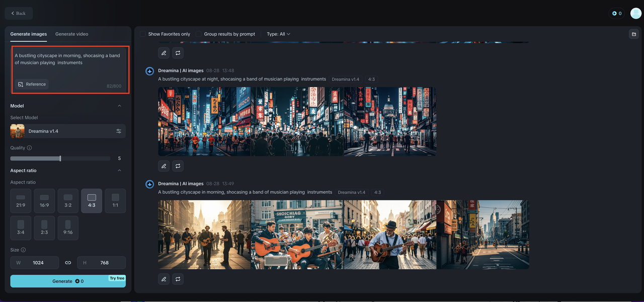Screen dimensions: 644x302
Task: Click the model settings sliders icon
Action: [119, 131]
